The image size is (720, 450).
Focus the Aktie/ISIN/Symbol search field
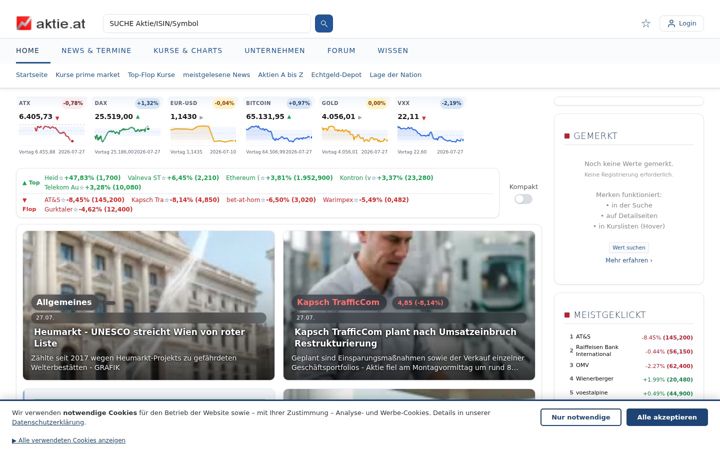click(x=207, y=23)
